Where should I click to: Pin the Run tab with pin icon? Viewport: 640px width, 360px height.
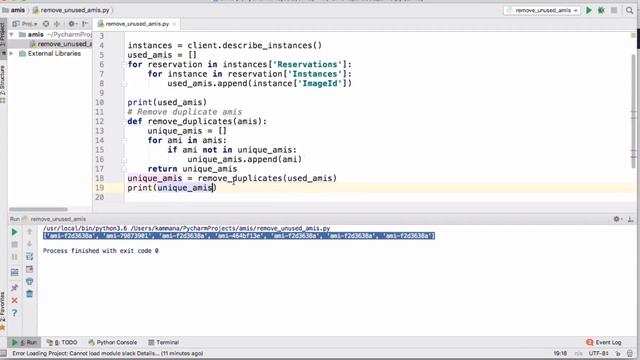[14, 288]
